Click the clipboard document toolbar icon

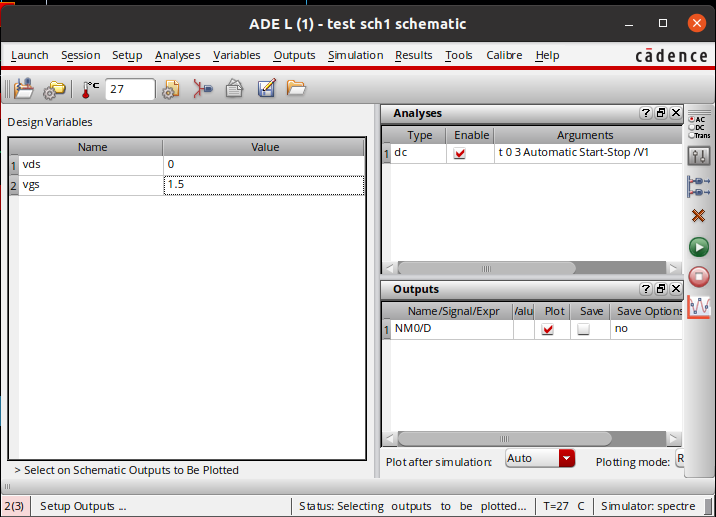pos(234,89)
